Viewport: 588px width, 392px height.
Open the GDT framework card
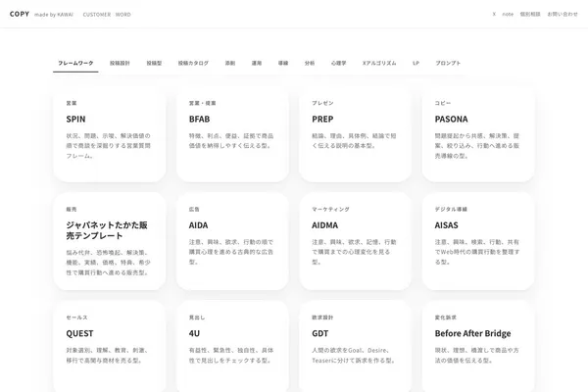tap(355, 346)
